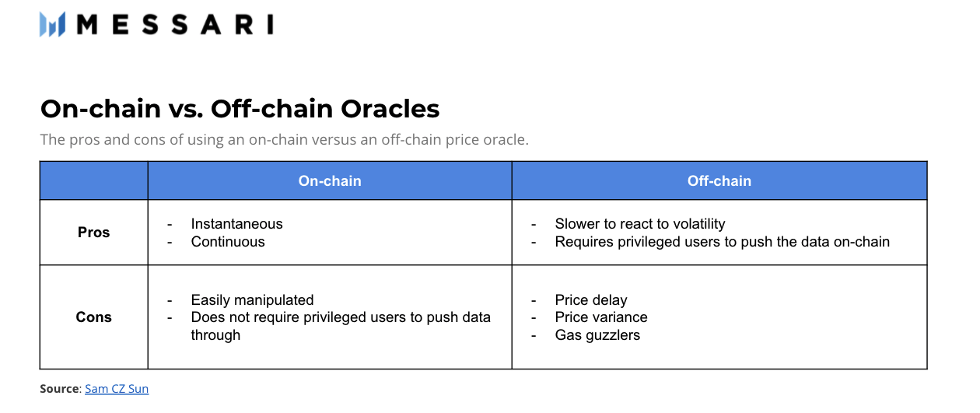The width and height of the screenshot is (980, 413).
Task: Click the 'On-chain vs. Off-chain Oracles' title
Action: 240,108
